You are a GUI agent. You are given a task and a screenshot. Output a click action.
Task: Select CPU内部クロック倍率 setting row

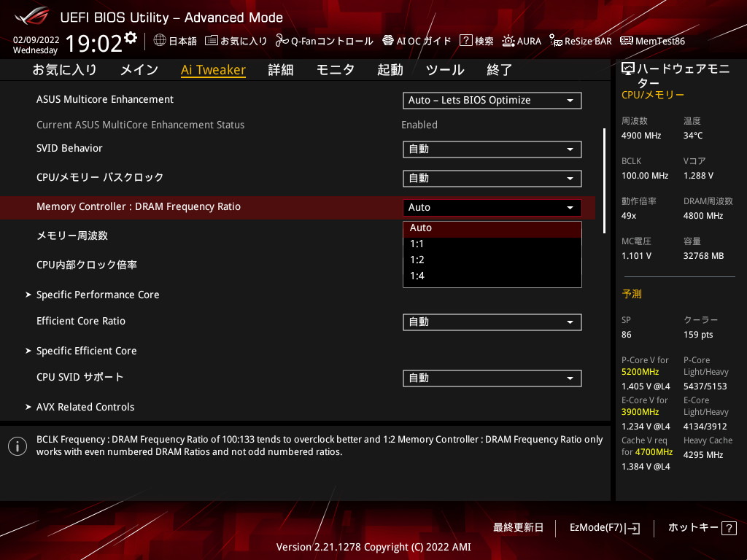[87, 265]
